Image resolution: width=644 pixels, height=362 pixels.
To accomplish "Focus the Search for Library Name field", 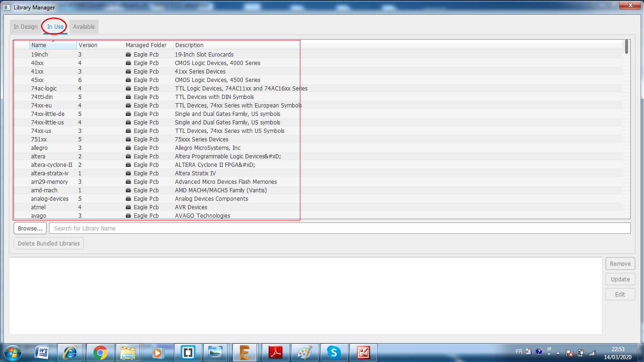I will [x=340, y=228].
